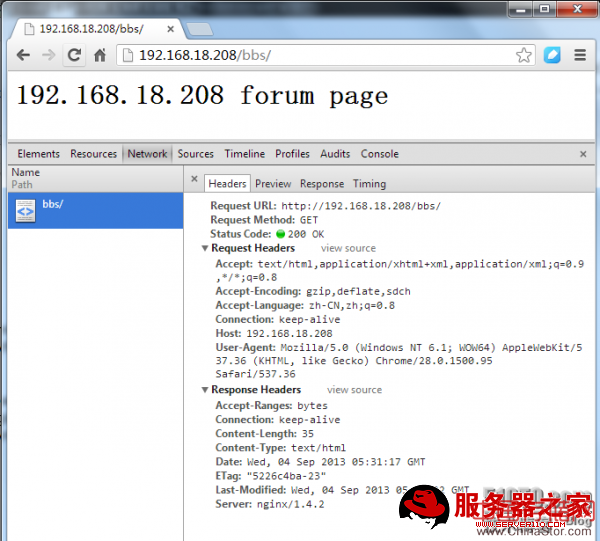Switch to the Timing tab
This screenshot has width=600, height=541.
tap(369, 184)
